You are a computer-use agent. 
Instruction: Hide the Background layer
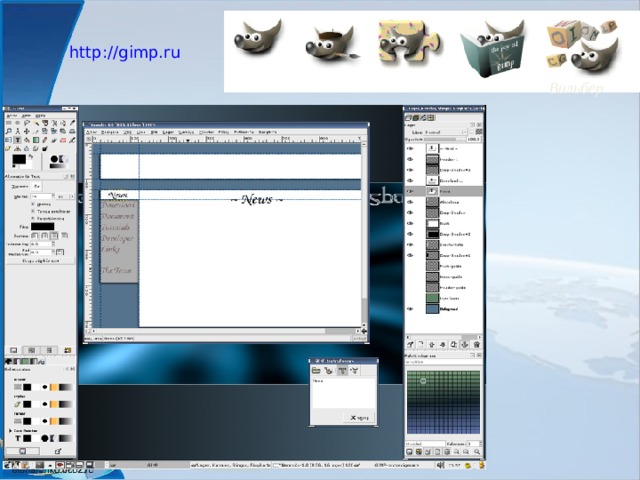click(x=410, y=309)
